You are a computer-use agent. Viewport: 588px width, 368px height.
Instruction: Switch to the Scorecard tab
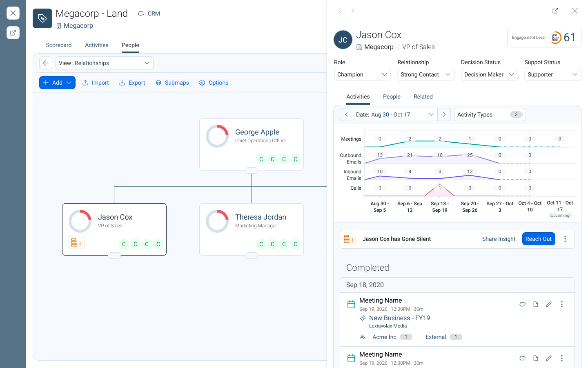pyautogui.click(x=59, y=45)
